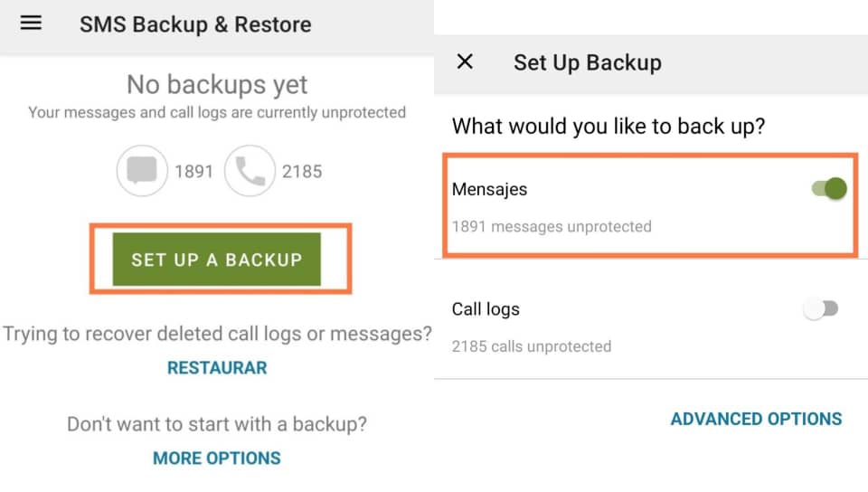The image size is (868, 492).
Task: Tap the phone calls icon
Action: coord(250,170)
